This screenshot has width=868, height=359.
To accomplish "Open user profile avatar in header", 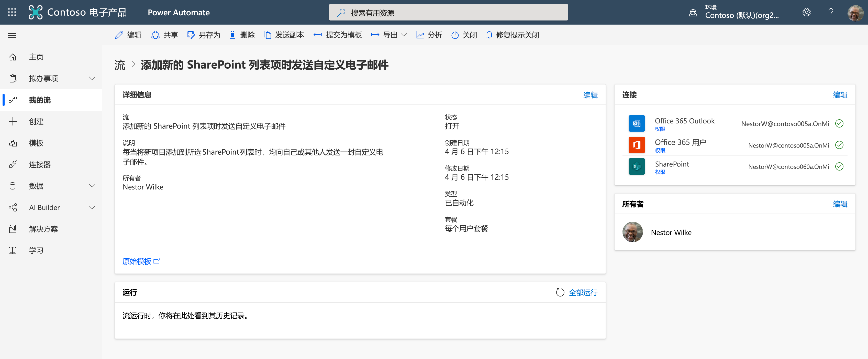I will 855,13.
